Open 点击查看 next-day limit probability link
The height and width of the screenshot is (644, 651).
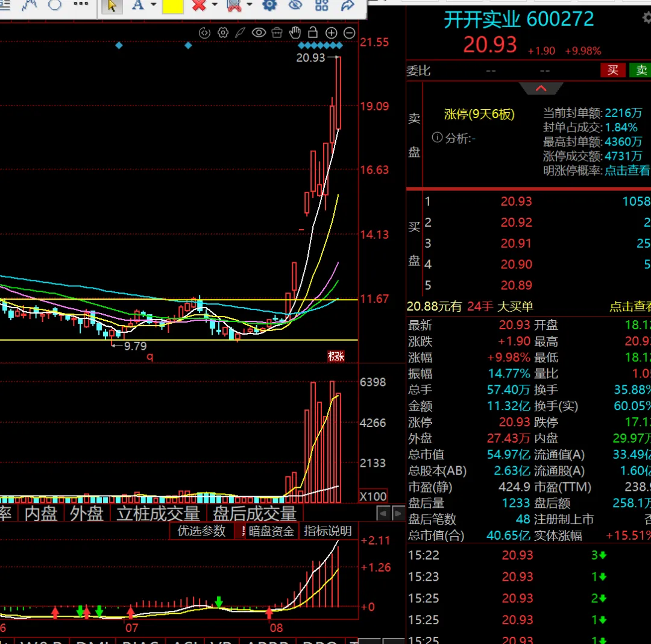point(627,170)
